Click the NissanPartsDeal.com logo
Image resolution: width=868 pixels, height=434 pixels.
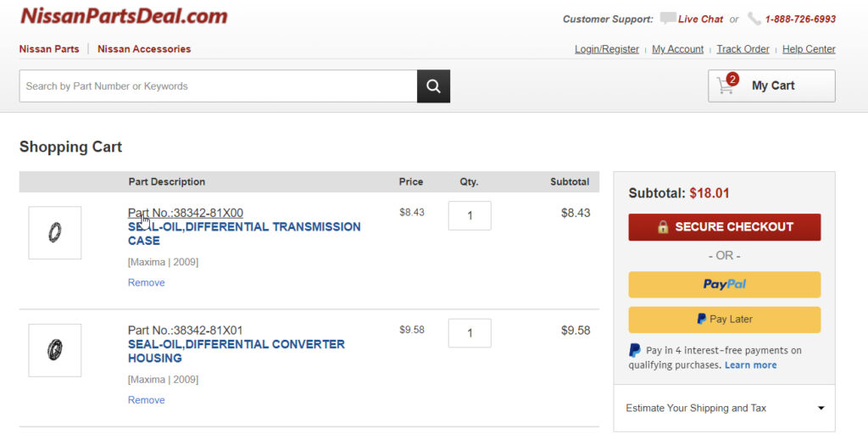[x=124, y=16]
